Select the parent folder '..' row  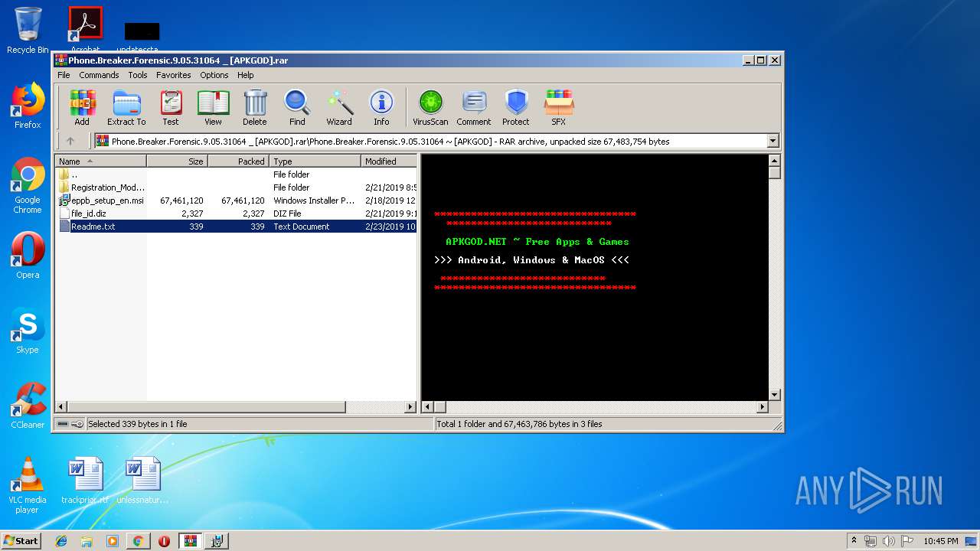(237, 174)
